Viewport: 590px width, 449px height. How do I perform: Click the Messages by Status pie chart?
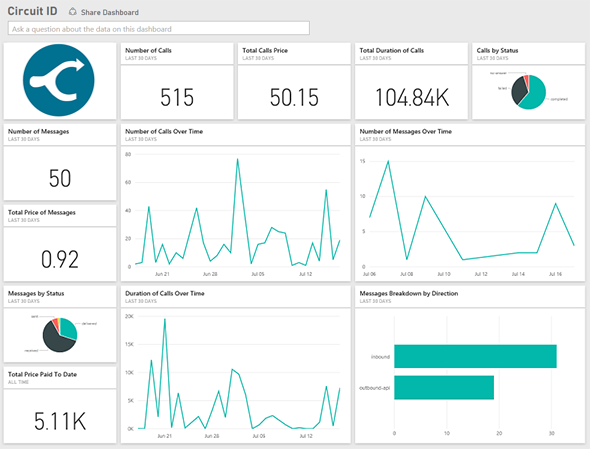60,335
